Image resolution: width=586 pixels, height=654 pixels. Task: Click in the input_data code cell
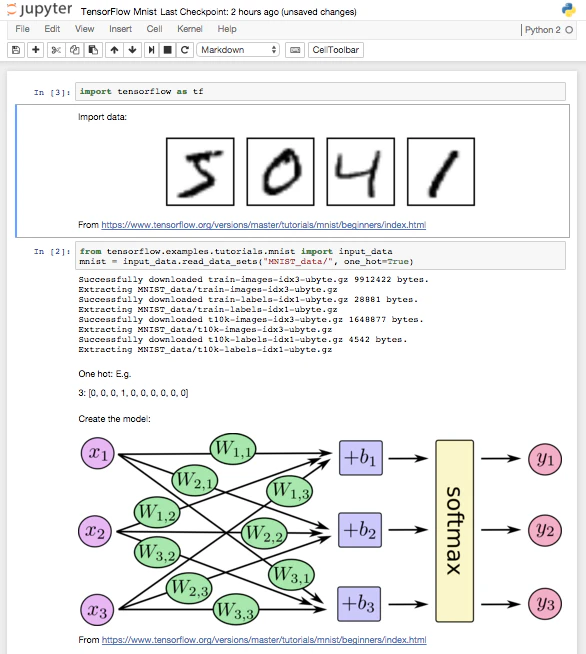coord(320,256)
